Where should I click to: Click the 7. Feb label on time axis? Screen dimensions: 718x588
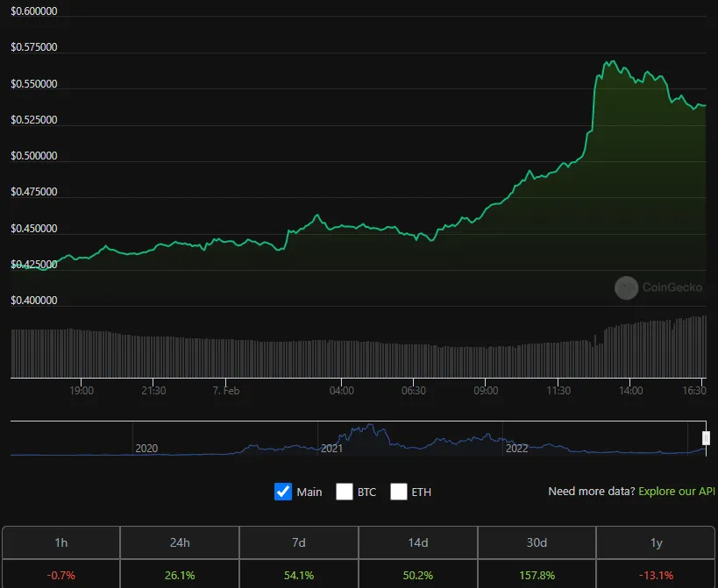226,391
